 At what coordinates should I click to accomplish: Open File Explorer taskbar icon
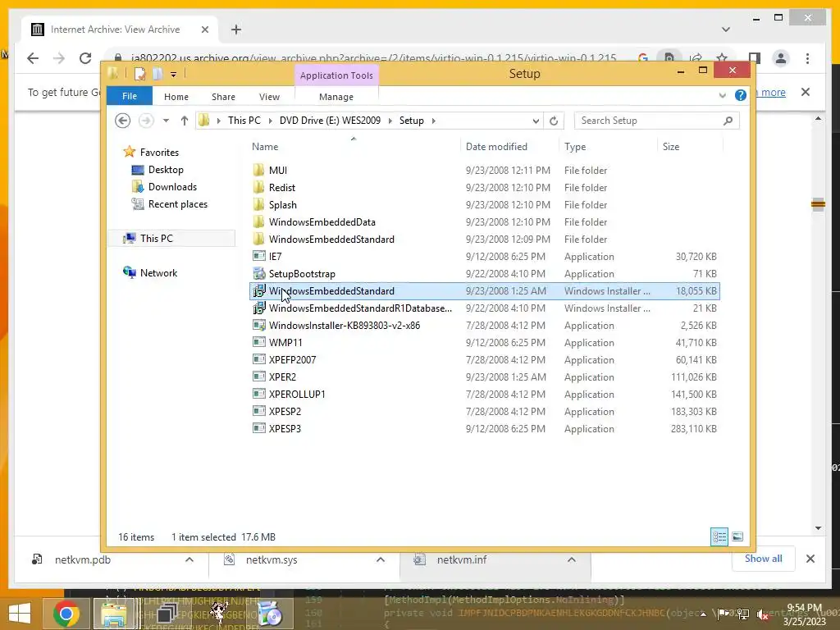click(x=113, y=614)
